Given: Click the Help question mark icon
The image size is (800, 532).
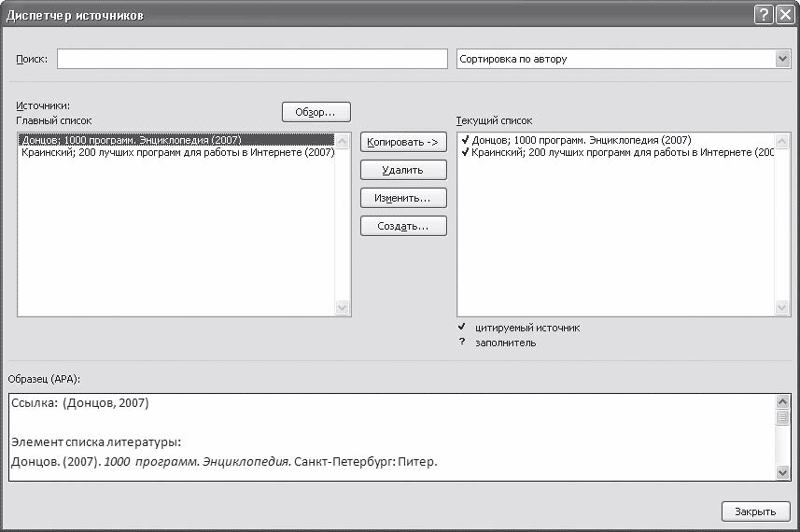Looking at the screenshot, I should tap(763, 15).
